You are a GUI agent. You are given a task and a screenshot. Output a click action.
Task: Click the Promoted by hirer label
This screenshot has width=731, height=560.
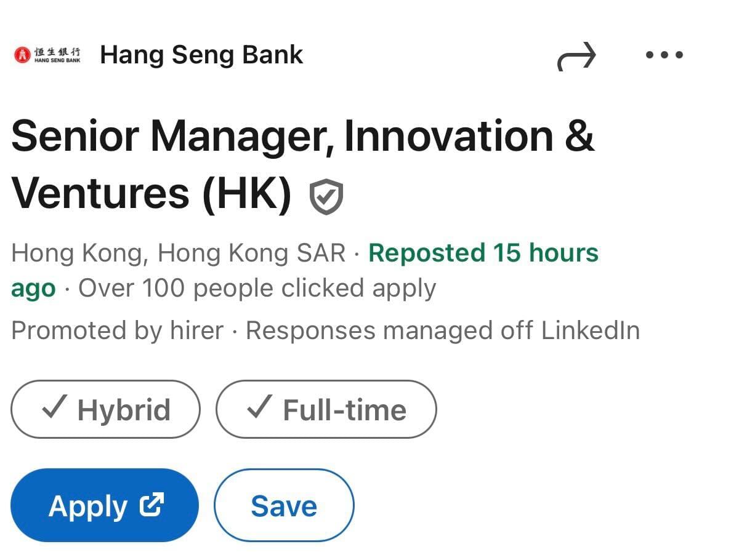pyautogui.click(x=118, y=331)
